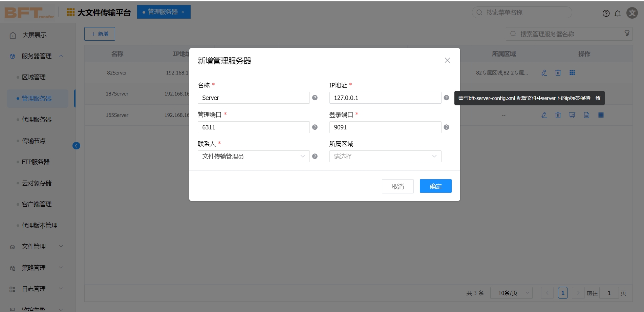Screen dimensions: 644x312
Task: Collapse the sidebar with the blue arrow
Action: point(76,146)
